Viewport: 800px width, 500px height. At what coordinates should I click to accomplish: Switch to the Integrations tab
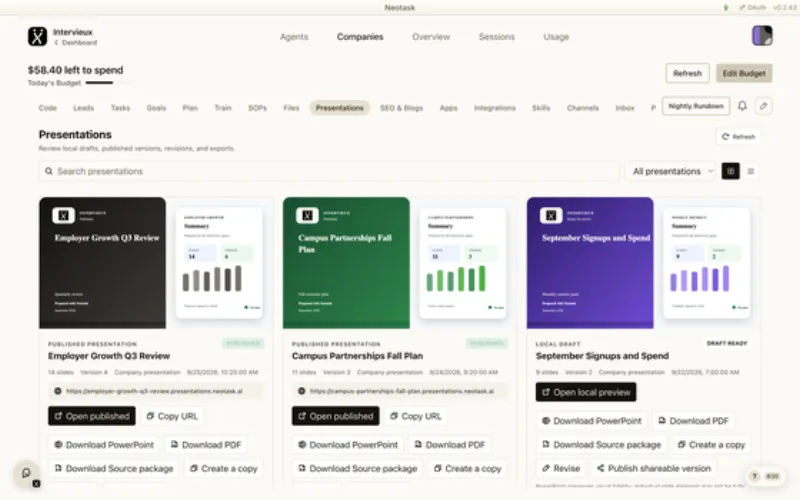494,108
